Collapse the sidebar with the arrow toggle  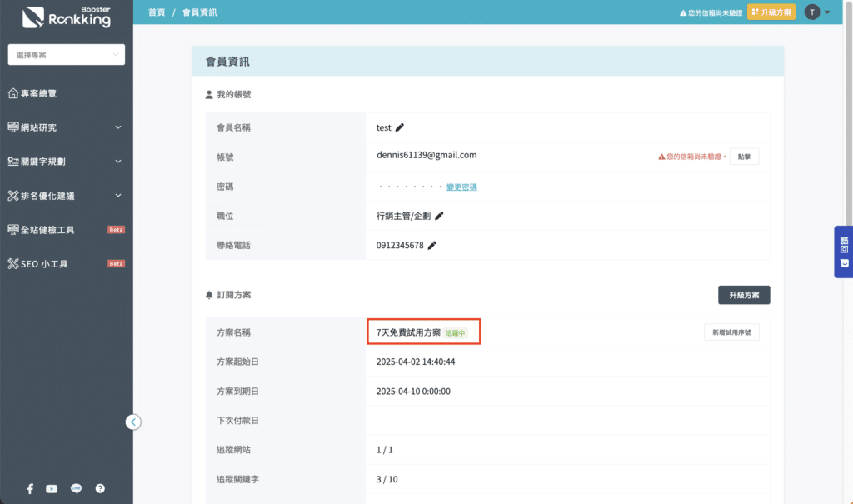(x=133, y=422)
